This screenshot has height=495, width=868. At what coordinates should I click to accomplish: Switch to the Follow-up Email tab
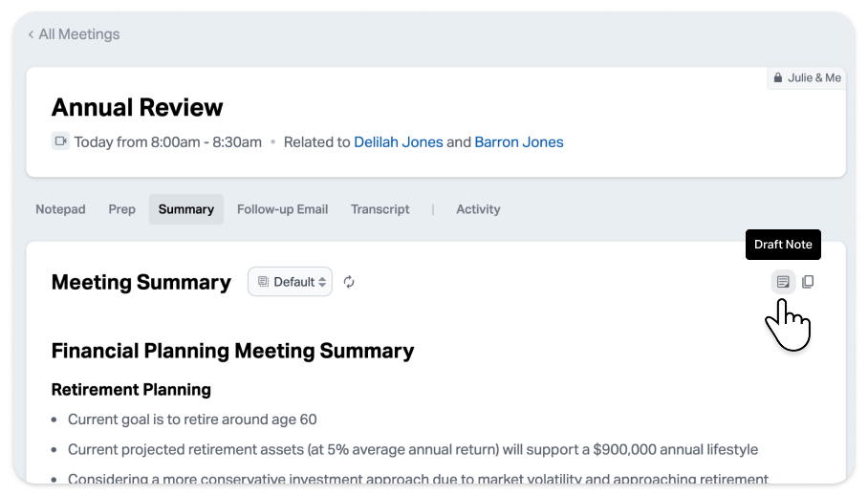(x=282, y=209)
